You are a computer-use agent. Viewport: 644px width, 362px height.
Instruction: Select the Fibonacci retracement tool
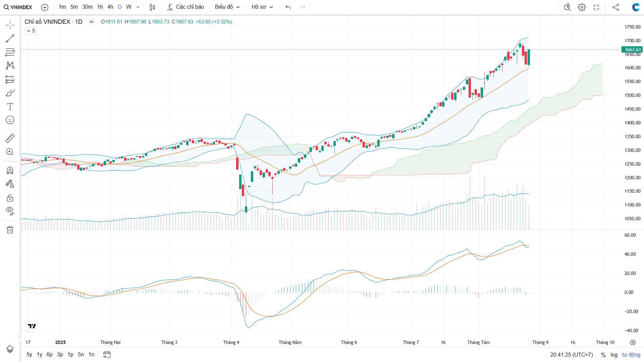coord(10,52)
